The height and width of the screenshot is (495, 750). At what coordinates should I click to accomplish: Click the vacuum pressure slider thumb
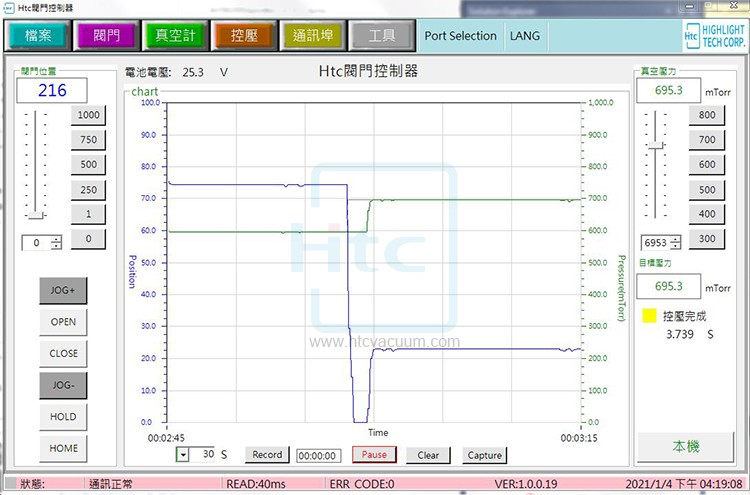point(655,145)
